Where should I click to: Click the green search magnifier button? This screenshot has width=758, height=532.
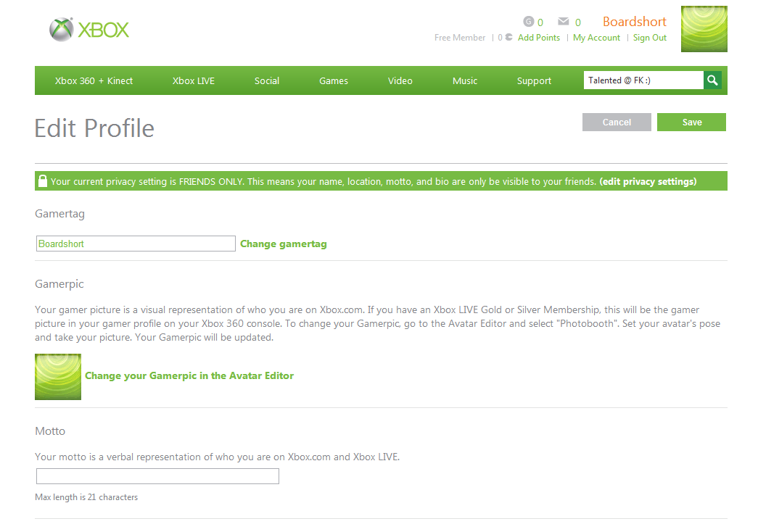[712, 80]
